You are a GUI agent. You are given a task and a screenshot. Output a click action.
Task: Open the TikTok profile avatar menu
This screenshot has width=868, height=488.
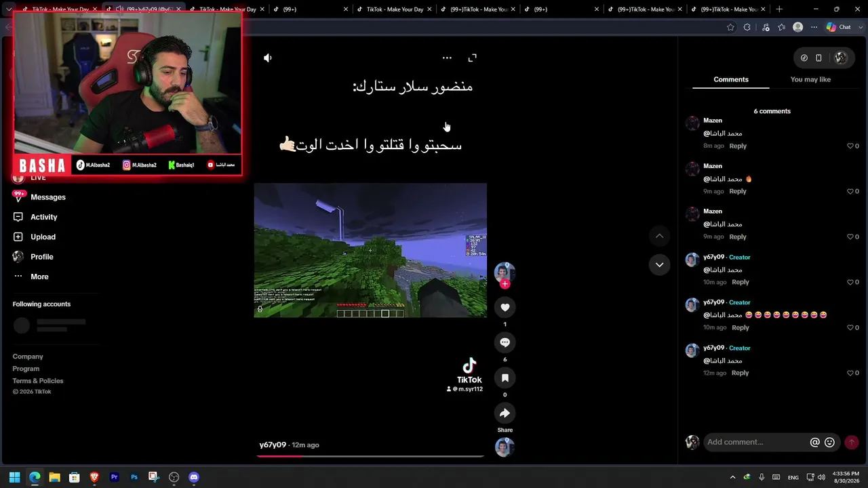[841, 58]
